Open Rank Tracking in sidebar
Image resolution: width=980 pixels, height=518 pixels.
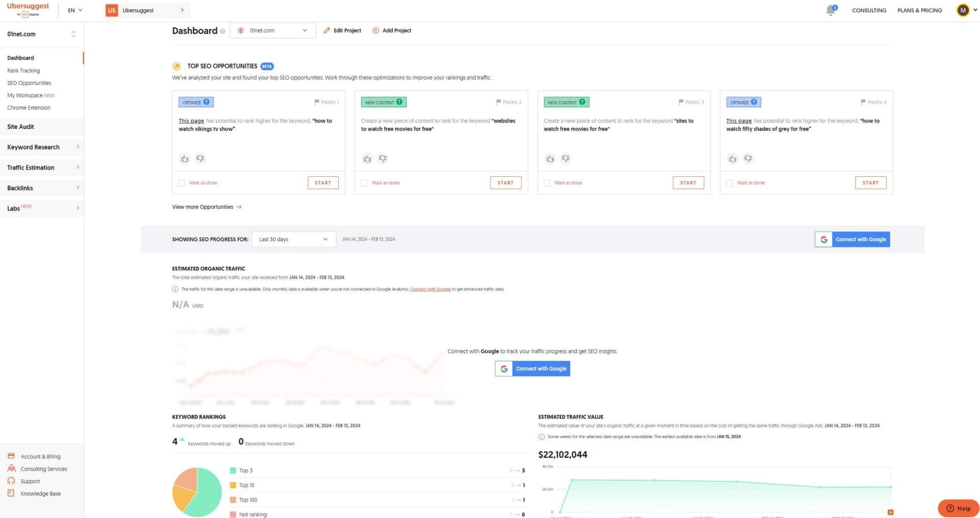(x=23, y=70)
